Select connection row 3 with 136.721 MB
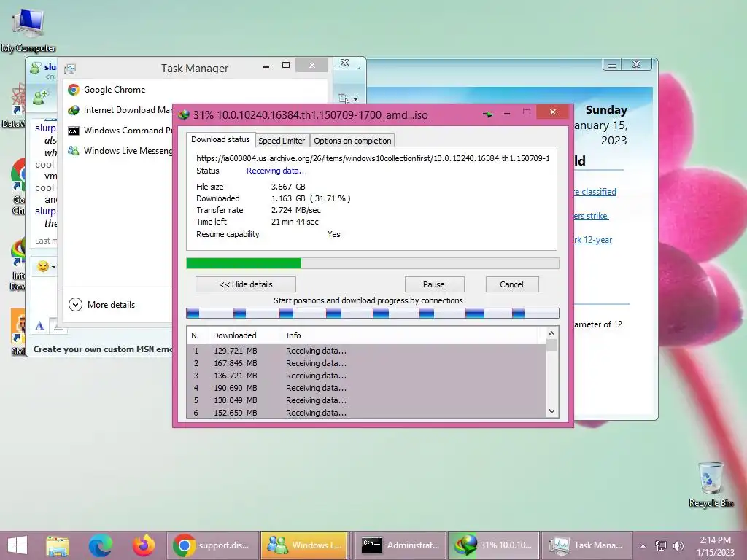 [x=366, y=376]
